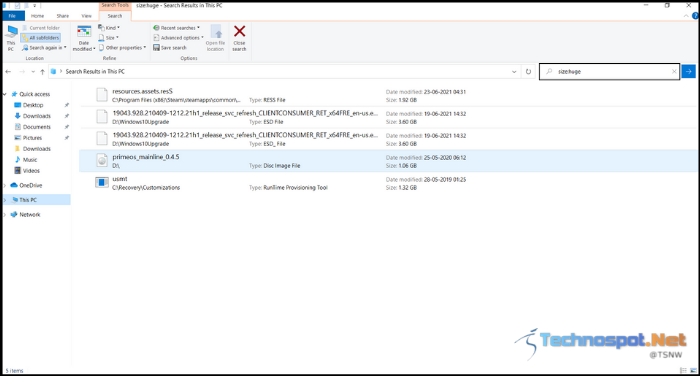Open the File menu tab

point(12,16)
